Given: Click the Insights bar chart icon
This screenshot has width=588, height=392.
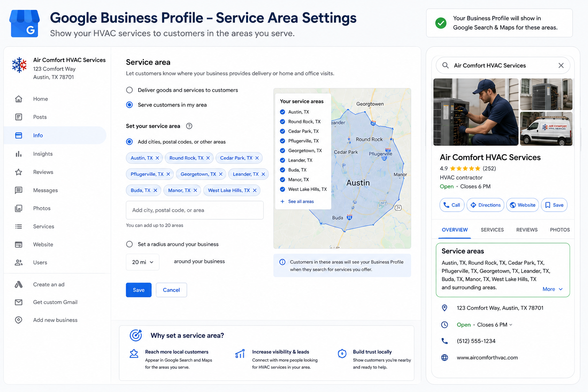Looking at the screenshot, I should [18, 154].
